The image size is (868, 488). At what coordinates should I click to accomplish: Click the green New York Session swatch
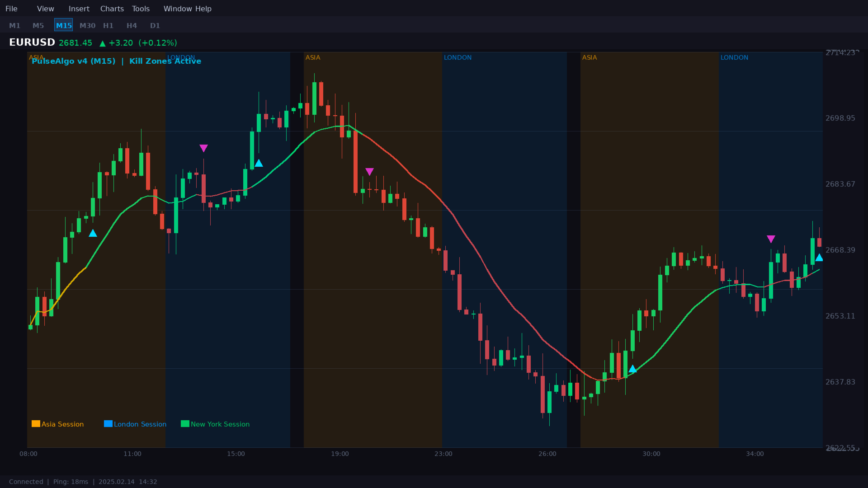[x=185, y=424]
